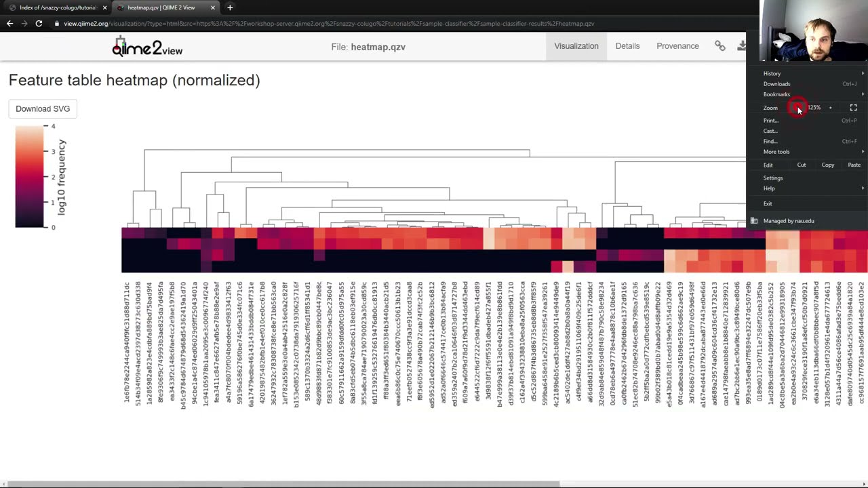Image resolution: width=868 pixels, height=488 pixels.
Task: Open History submenu in Chrome menu
Action: pyautogui.click(x=807, y=73)
